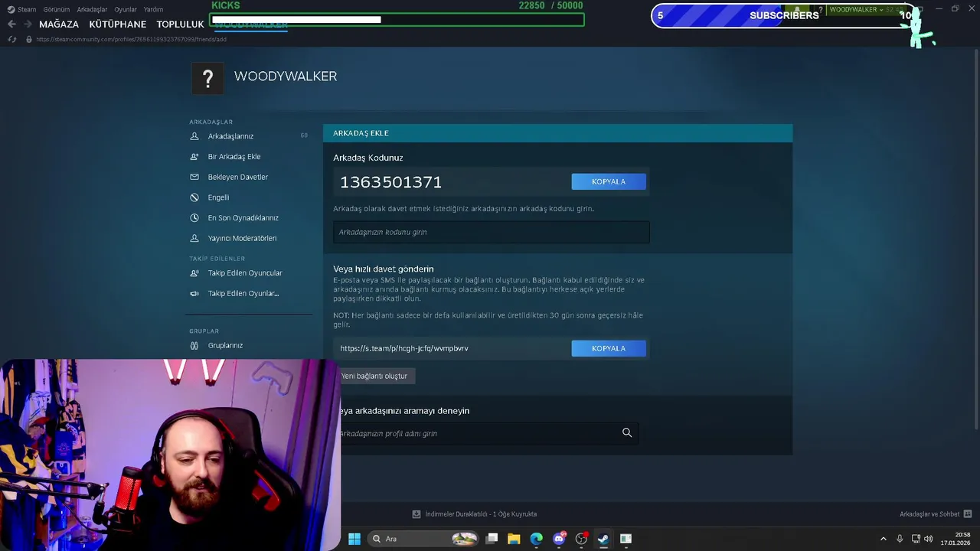Click the friends chat icon bottom right
The image size is (980, 551).
[x=968, y=514]
